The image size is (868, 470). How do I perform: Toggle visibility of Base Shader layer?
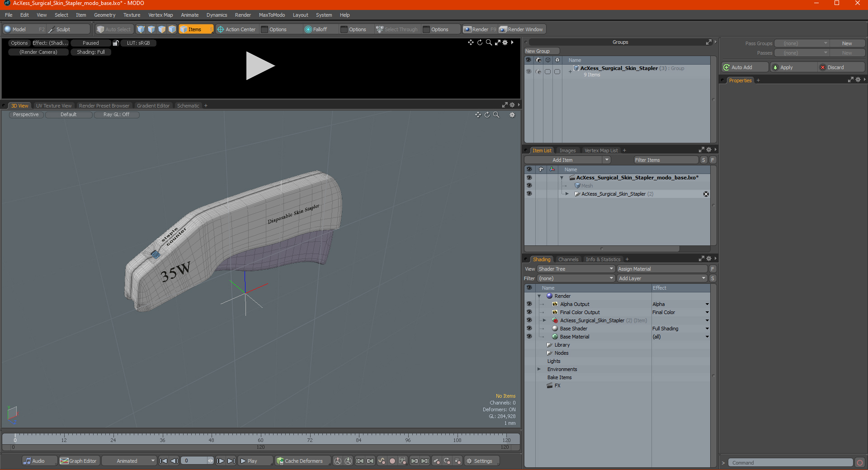[x=529, y=329]
